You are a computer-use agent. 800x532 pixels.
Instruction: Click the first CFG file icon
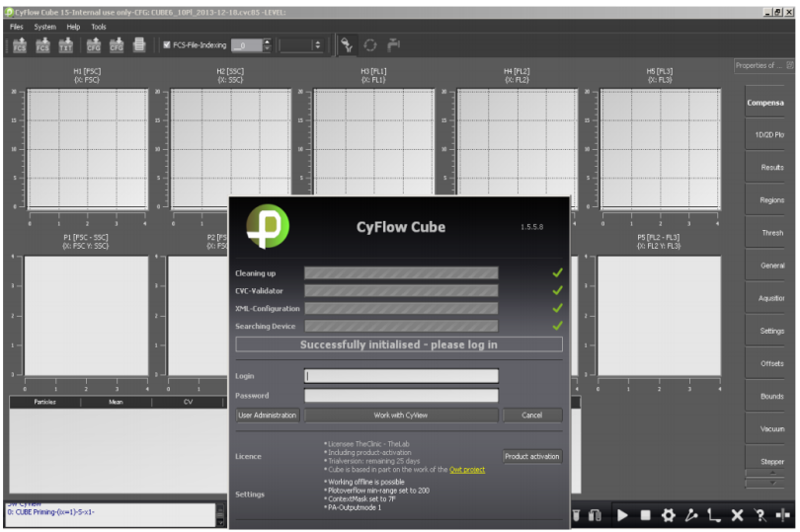93,45
